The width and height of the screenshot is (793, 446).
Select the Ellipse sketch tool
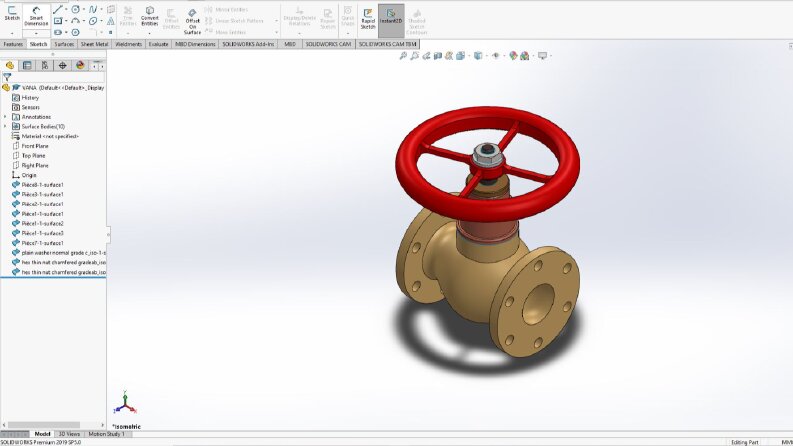[93, 21]
